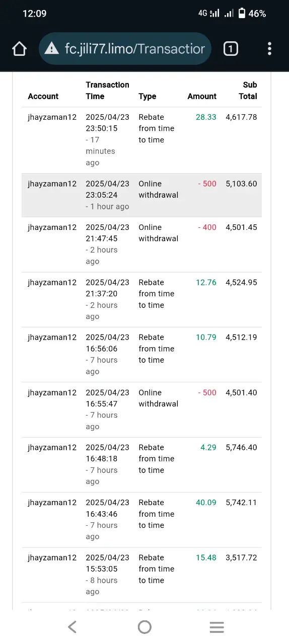
Task: Click the Amount column header
Action: click(x=202, y=96)
